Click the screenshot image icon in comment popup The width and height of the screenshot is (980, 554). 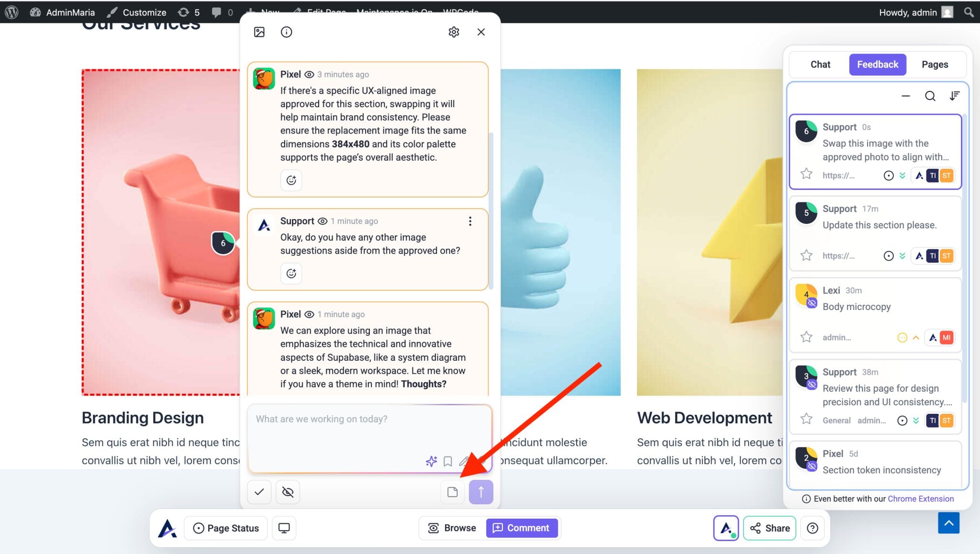[x=259, y=32]
